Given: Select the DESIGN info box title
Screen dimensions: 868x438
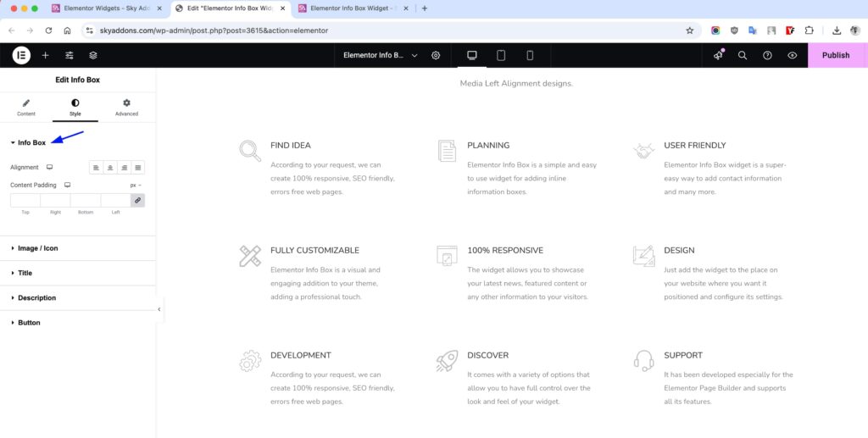Looking at the screenshot, I should [x=679, y=251].
